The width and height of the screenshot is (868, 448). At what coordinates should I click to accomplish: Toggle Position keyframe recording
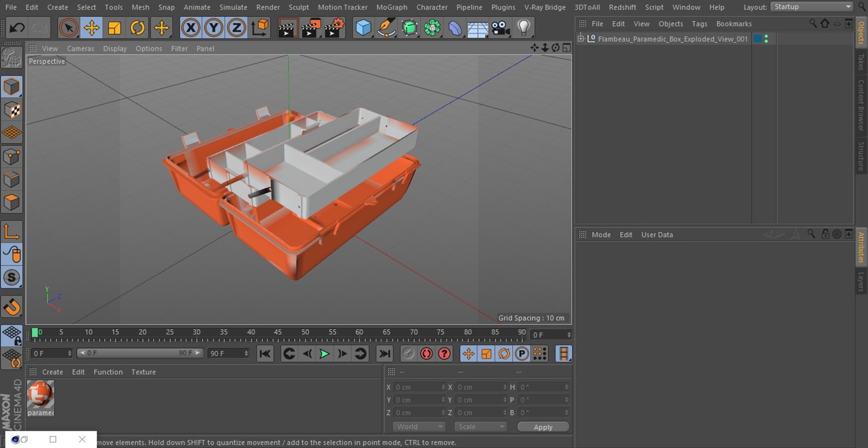pyautogui.click(x=468, y=354)
